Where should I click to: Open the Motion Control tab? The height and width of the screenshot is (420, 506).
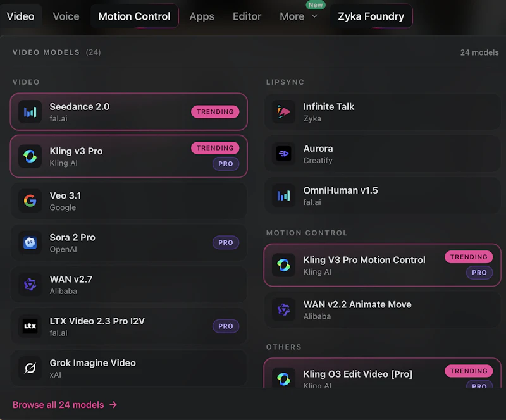pyautogui.click(x=134, y=16)
